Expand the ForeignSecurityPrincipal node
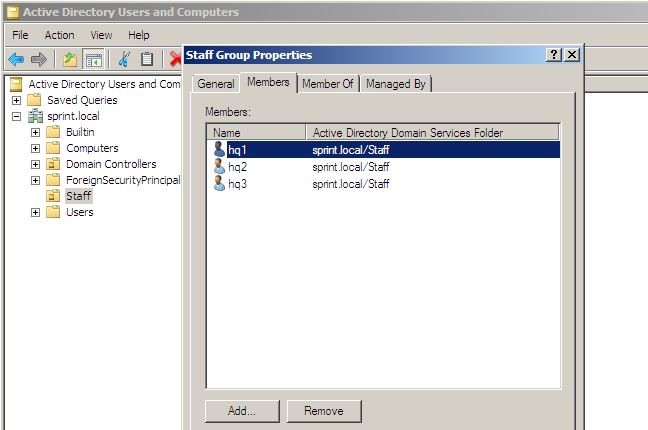This screenshot has height=430, width=648. click(36, 180)
